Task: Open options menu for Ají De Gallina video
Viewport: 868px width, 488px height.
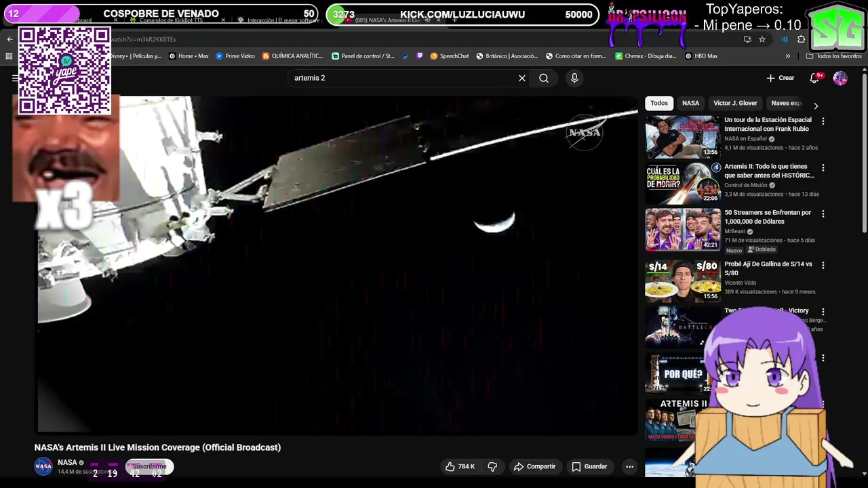Action: click(823, 265)
